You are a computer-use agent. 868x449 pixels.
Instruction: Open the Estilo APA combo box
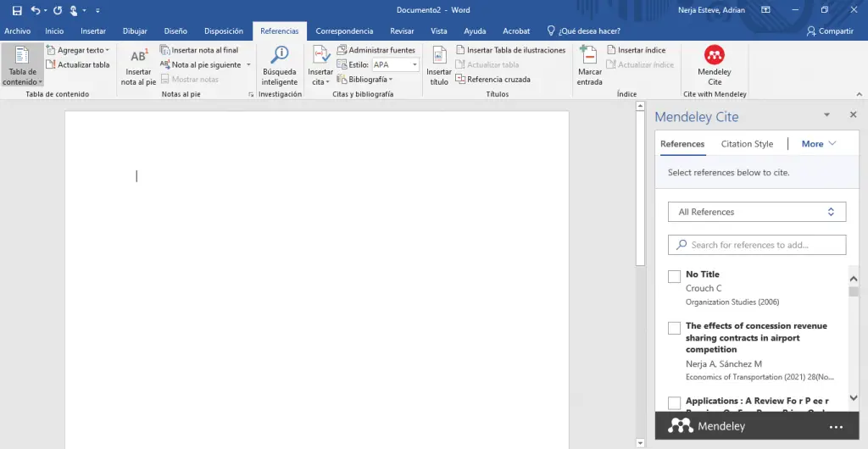(x=395, y=64)
